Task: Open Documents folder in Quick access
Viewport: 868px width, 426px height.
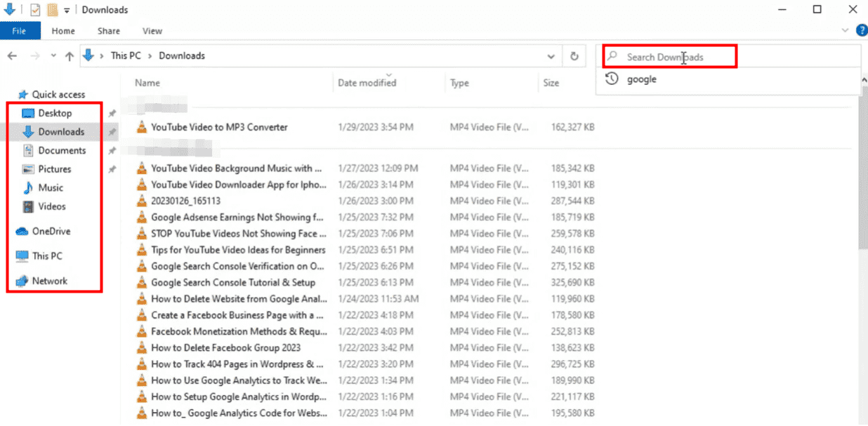Action: click(62, 150)
